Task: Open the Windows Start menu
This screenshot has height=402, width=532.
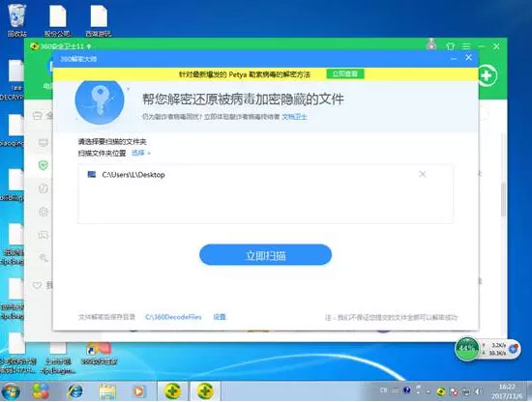Action: [x=11, y=391]
